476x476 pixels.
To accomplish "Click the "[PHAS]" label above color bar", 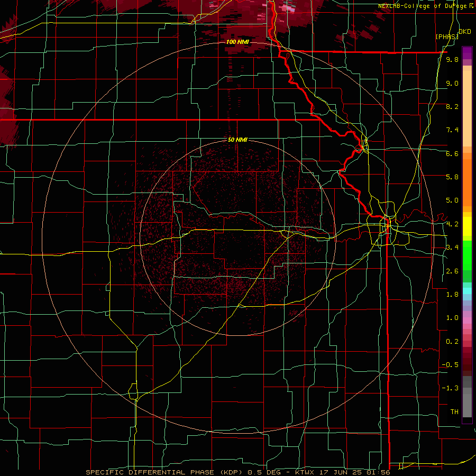I will [x=446, y=36].
